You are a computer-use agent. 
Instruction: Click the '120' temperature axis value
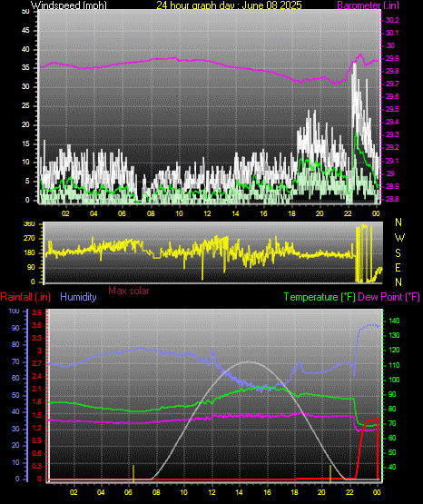394,350
